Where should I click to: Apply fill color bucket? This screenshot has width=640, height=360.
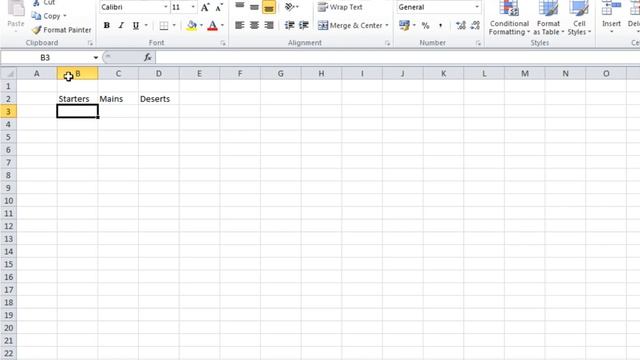pos(191,25)
